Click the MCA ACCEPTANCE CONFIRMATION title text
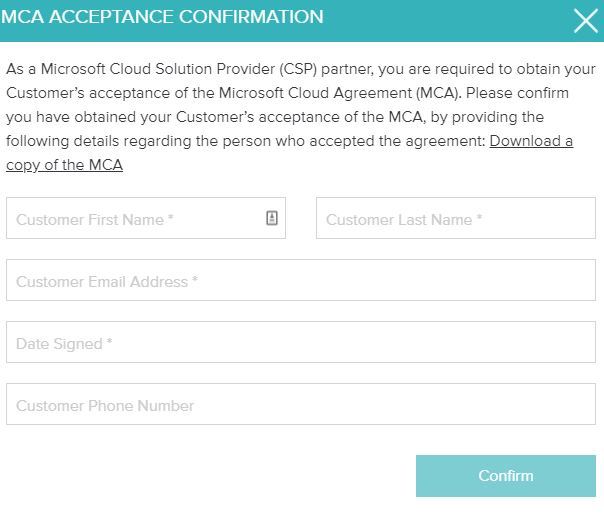The width and height of the screenshot is (604, 517). [x=163, y=17]
